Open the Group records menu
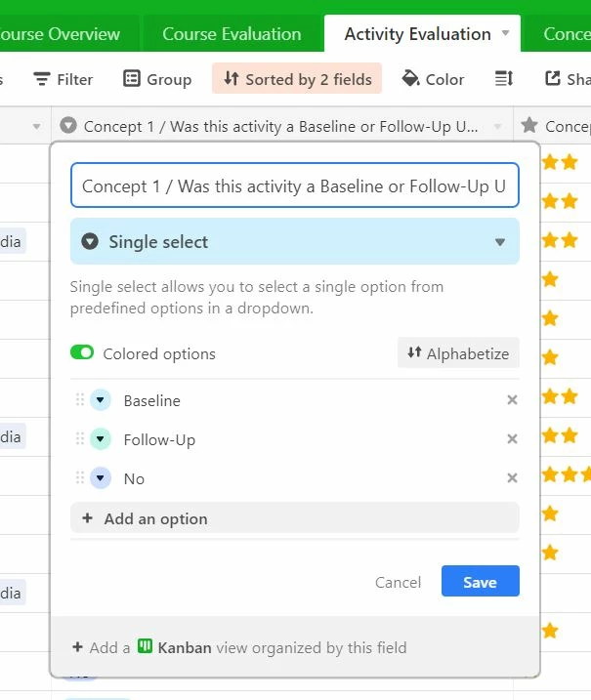This screenshot has width=591, height=700. point(157,79)
